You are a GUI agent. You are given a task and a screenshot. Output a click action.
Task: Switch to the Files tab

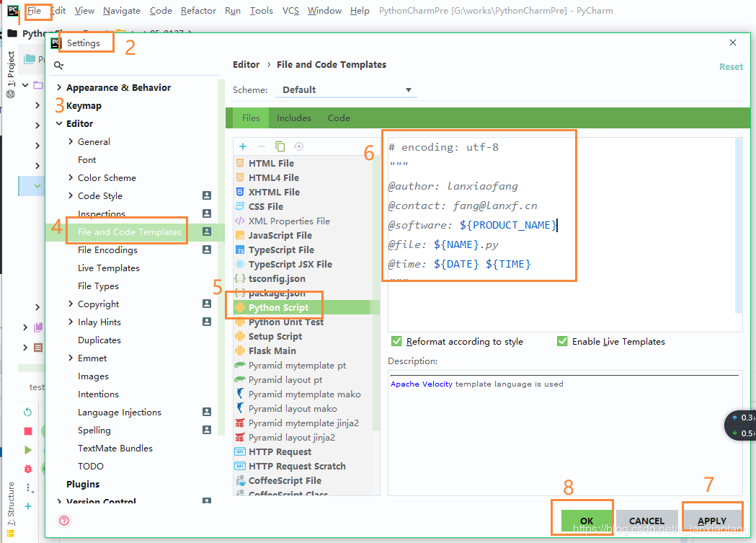tap(251, 118)
